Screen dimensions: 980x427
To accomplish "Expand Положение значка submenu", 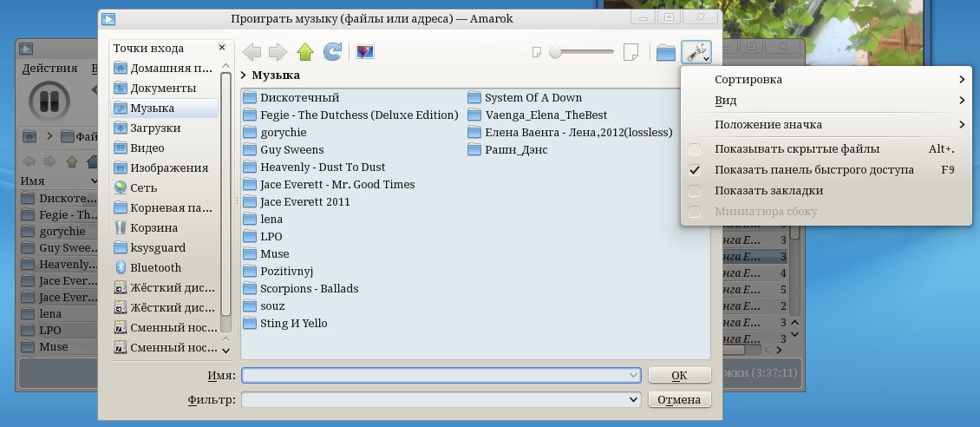I will click(826, 125).
